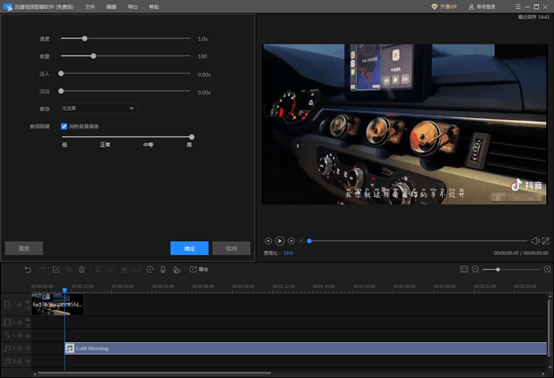Click the reset button at bottom left
Screen dimensions: 554x378
(x=24, y=248)
